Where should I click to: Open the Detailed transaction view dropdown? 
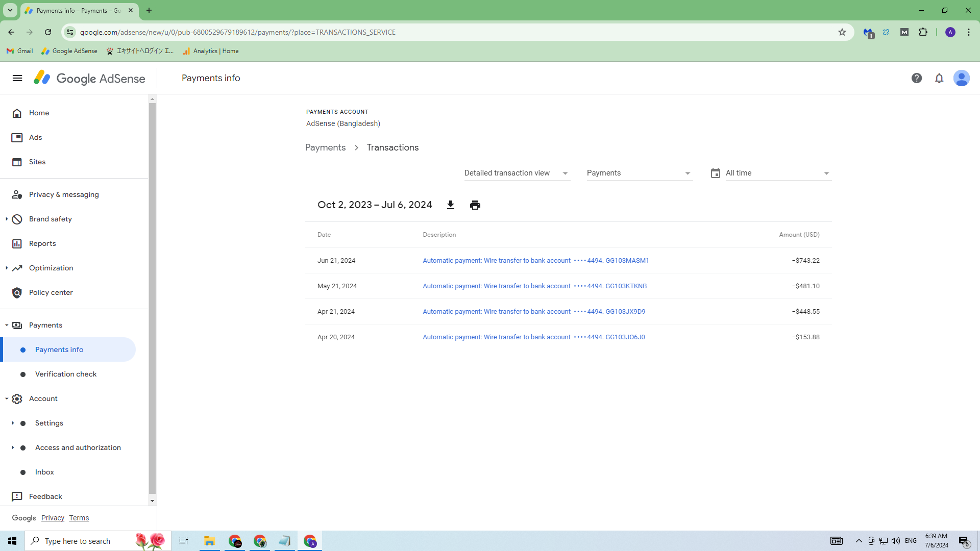pyautogui.click(x=516, y=173)
